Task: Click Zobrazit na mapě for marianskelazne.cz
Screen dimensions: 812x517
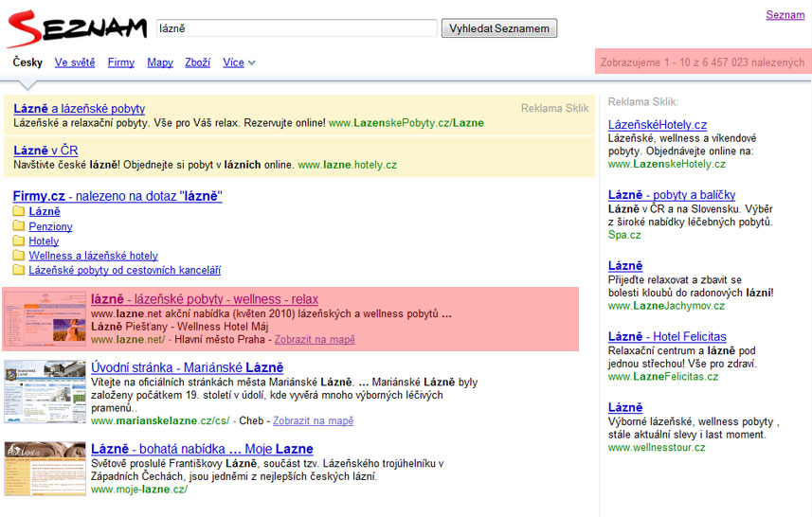Action: point(314,420)
